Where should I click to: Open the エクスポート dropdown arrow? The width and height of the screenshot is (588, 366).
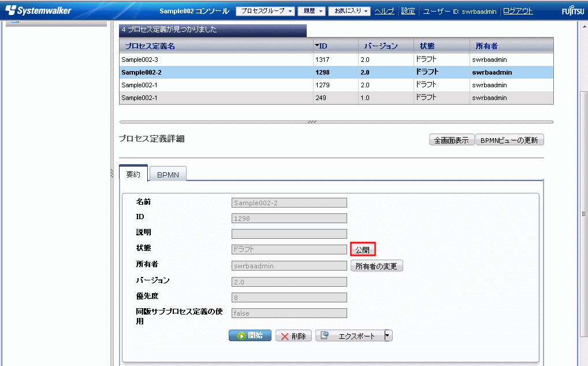tap(388, 335)
